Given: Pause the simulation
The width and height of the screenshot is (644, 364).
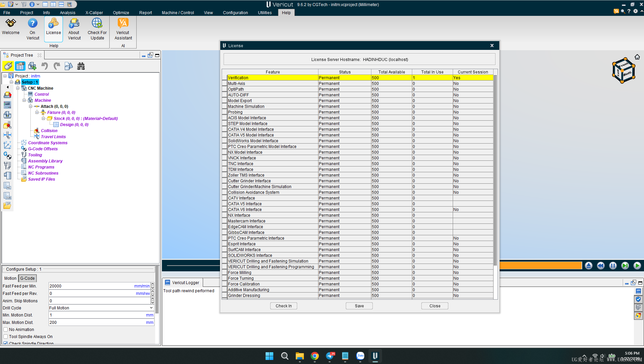Looking at the screenshot, I should pyautogui.click(x=613, y=266).
